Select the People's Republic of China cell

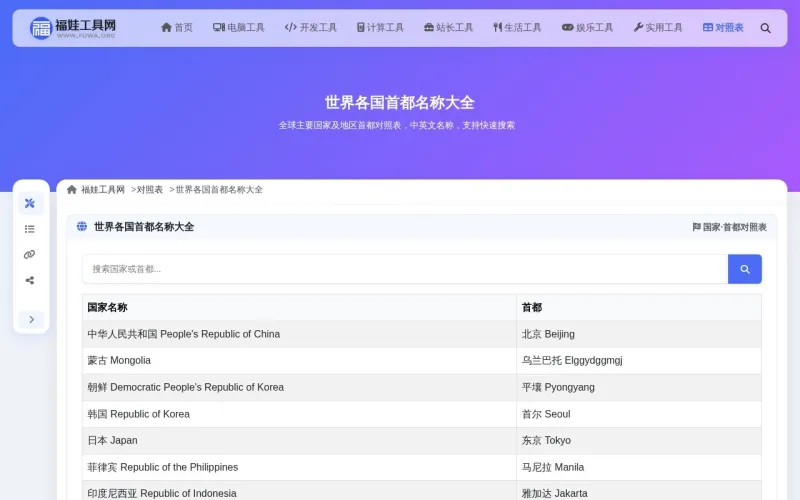click(299, 334)
